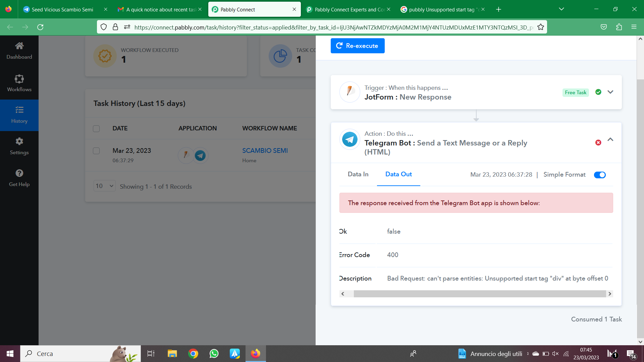Click the Telegram icon in task row
This screenshot has width=644, height=362.
pos(200,155)
